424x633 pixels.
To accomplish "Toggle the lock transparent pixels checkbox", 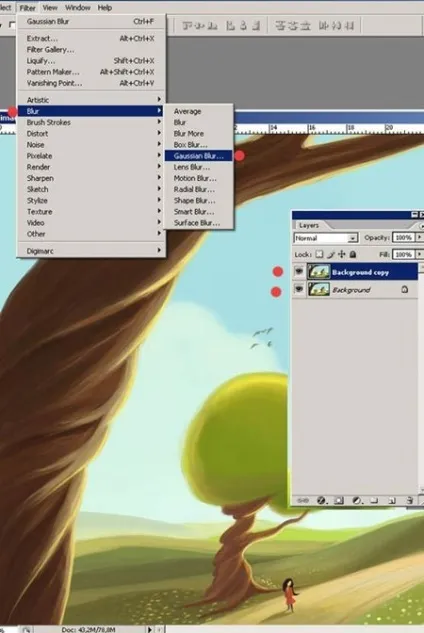I will tap(319, 254).
